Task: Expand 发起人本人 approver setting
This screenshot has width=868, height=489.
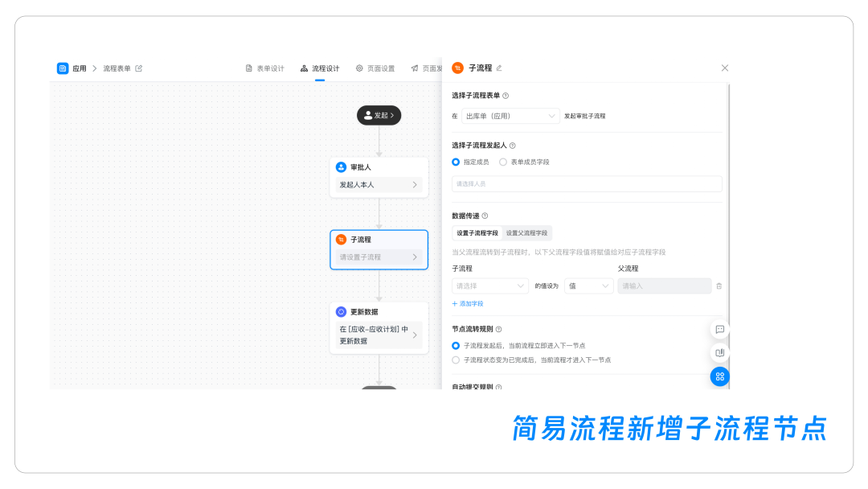Action: pos(379,185)
